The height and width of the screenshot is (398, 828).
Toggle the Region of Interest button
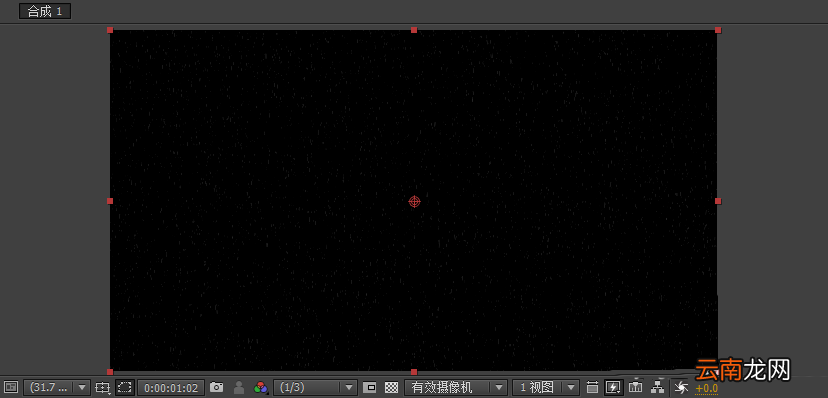pyautogui.click(x=370, y=387)
